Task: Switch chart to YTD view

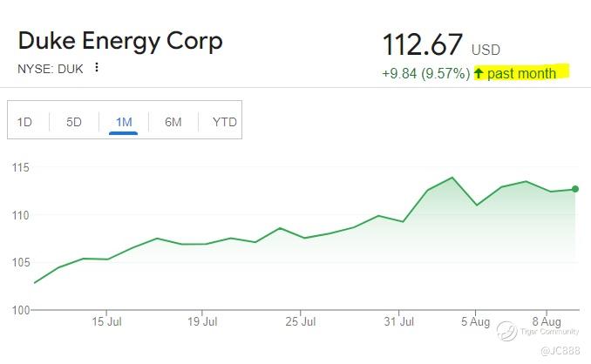Action: [224, 122]
